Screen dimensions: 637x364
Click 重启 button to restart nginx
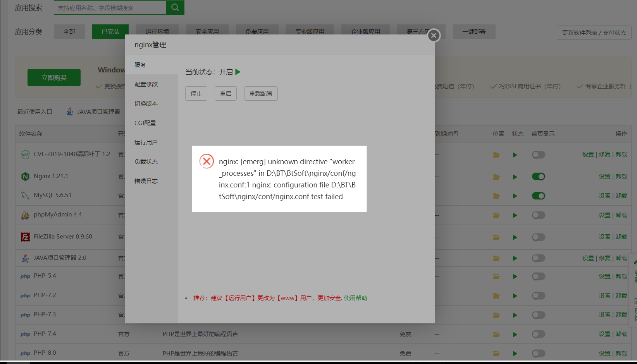coord(226,93)
